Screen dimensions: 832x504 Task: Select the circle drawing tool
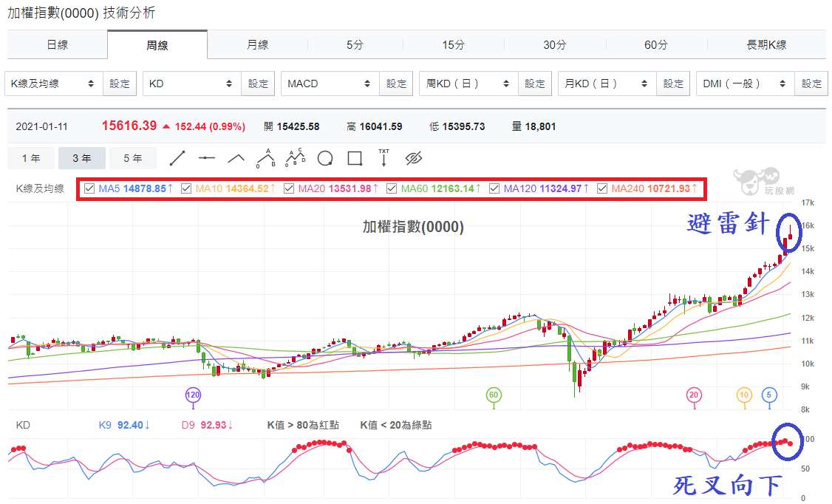click(324, 158)
